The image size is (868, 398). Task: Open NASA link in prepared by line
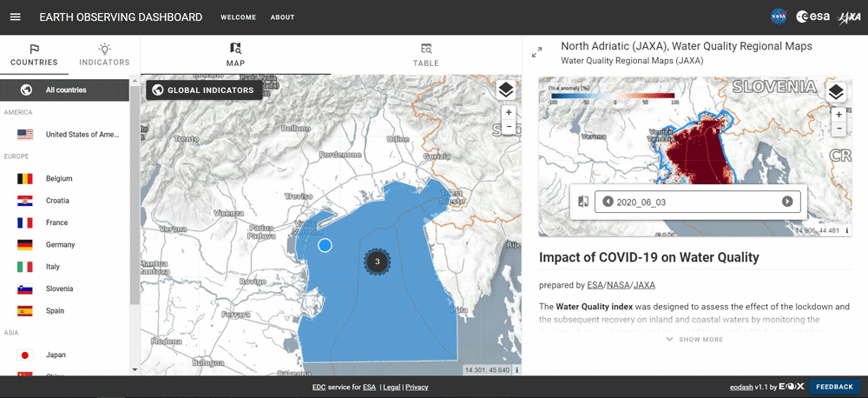click(617, 286)
